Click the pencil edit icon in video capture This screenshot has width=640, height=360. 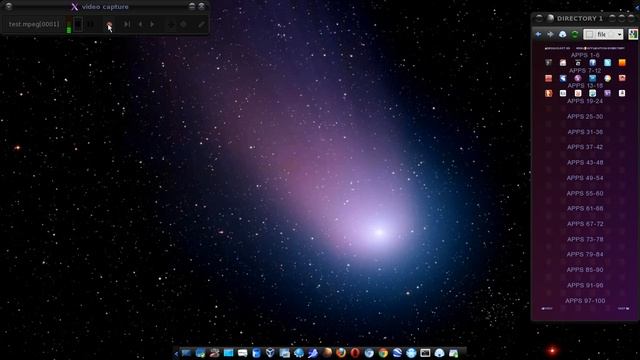pyautogui.click(x=201, y=24)
